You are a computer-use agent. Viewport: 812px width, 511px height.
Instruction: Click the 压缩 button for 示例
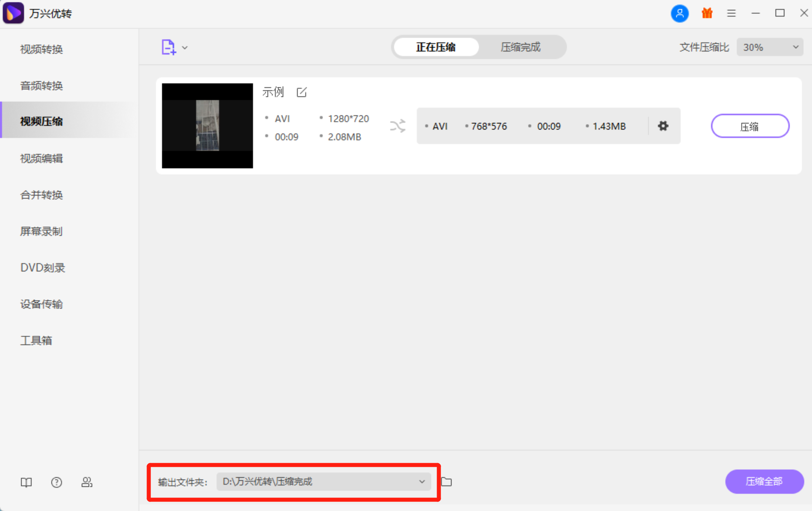click(750, 126)
